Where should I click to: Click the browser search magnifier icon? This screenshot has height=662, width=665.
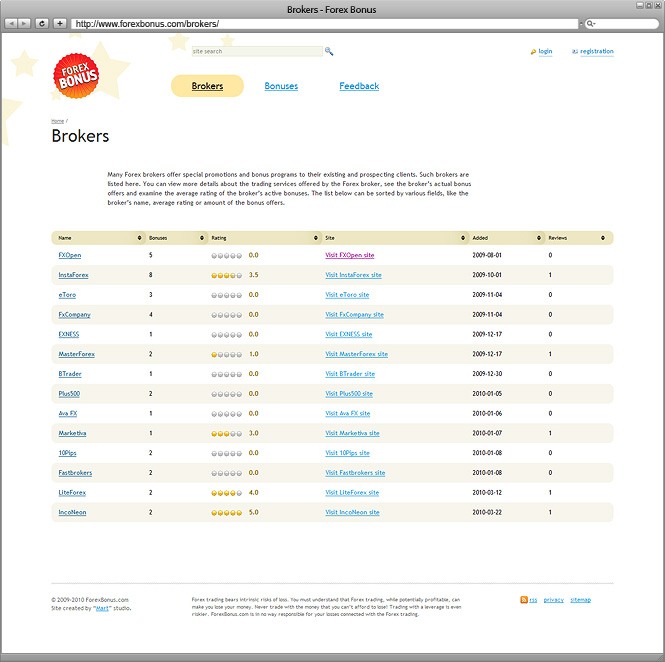point(590,24)
